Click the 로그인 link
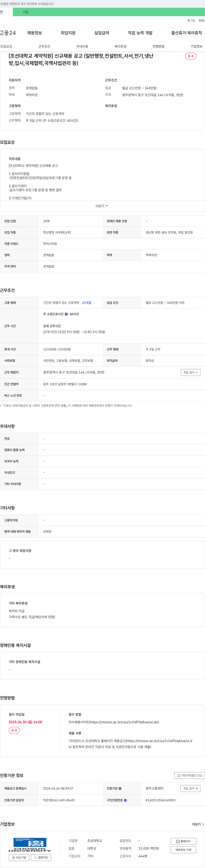This screenshot has width=205, height=868. tap(191, 21)
